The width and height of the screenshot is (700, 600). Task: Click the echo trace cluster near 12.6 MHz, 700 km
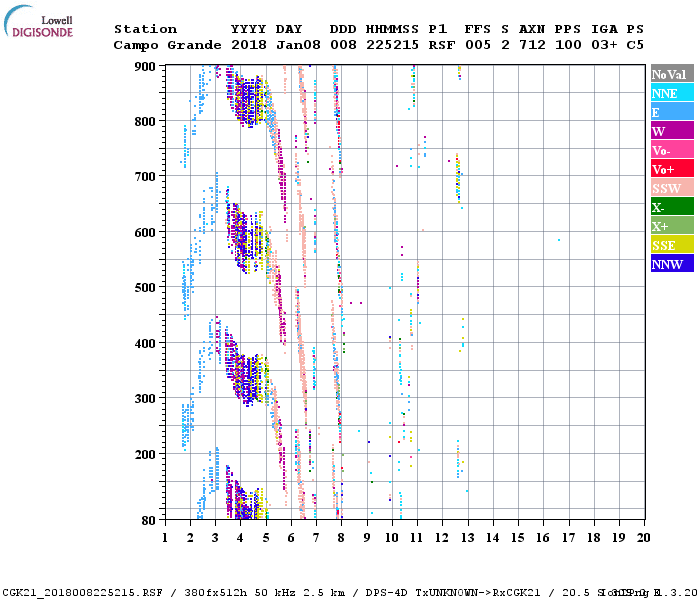click(x=458, y=178)
